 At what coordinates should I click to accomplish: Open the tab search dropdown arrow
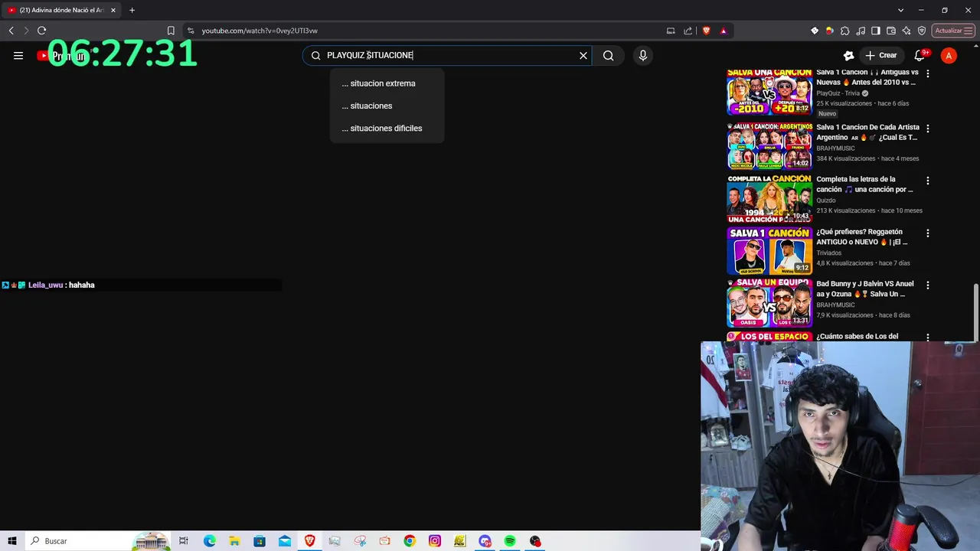point(900,10)
